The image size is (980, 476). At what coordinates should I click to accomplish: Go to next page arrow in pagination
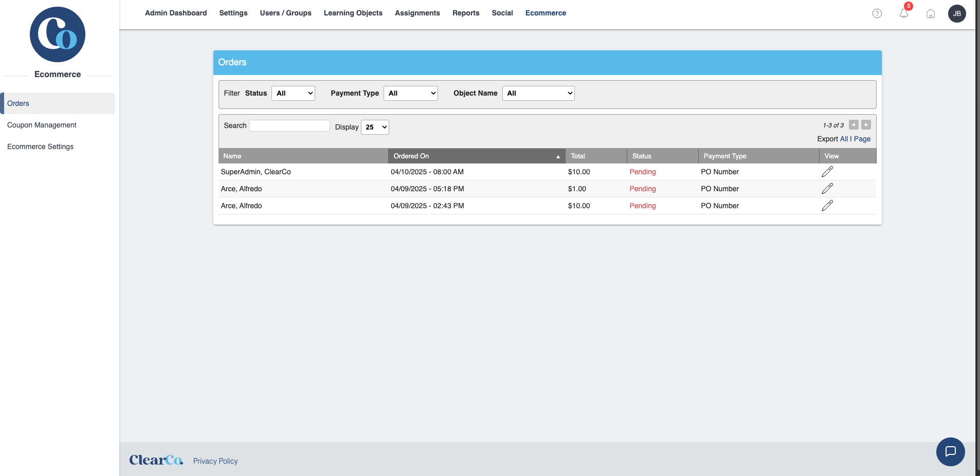(x=866, y=124)
